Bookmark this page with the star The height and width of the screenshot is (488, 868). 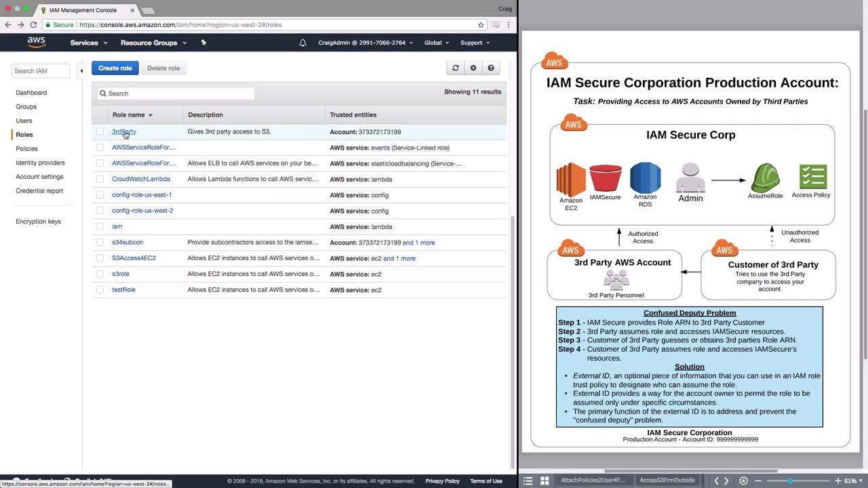point(481,24)
